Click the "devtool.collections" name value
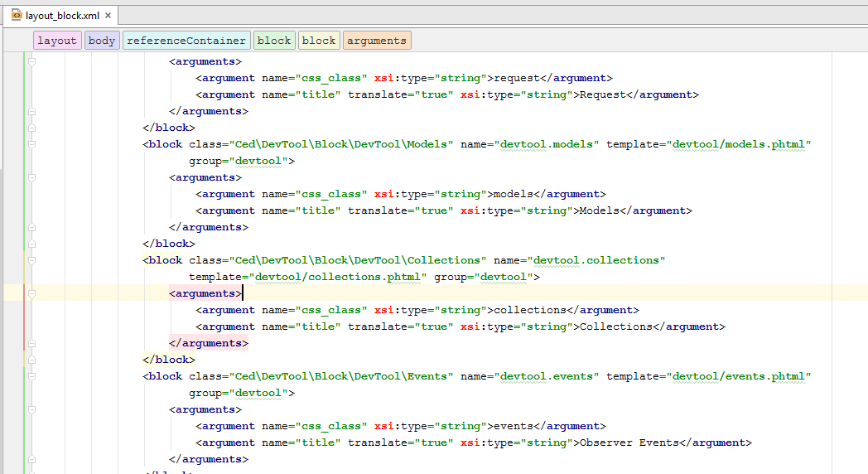868x474 pixels. 596,260
